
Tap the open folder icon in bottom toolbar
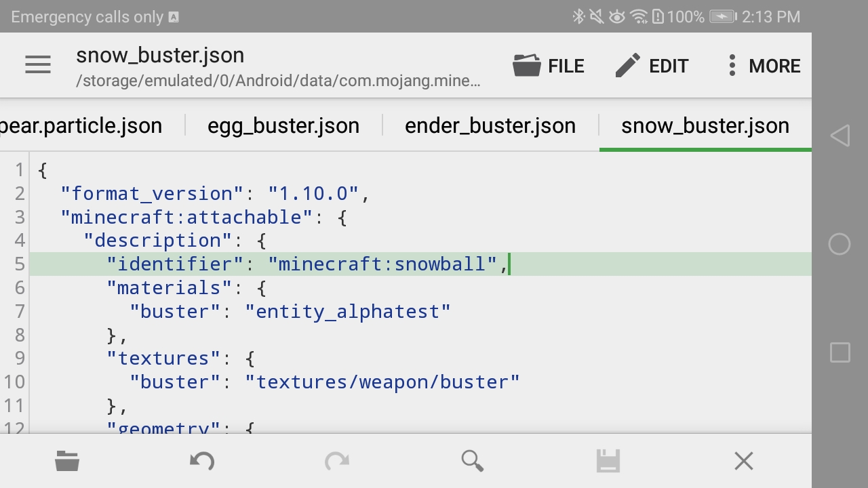pyautogui.click(x=67, y=462)
